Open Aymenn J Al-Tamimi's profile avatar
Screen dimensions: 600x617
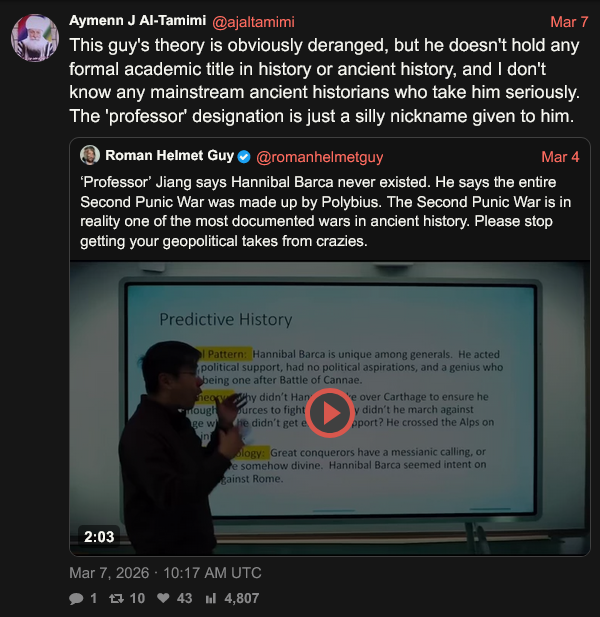click(35, 38)
